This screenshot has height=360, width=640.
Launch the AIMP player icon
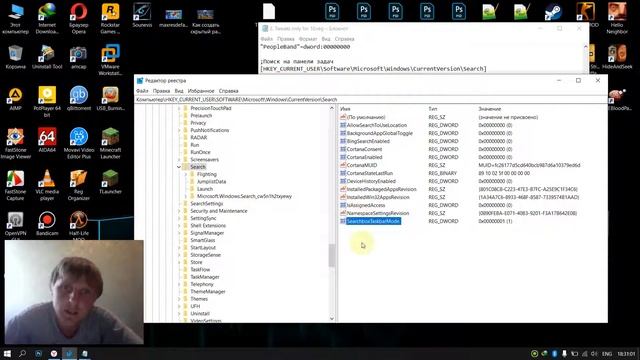point(16,99)
